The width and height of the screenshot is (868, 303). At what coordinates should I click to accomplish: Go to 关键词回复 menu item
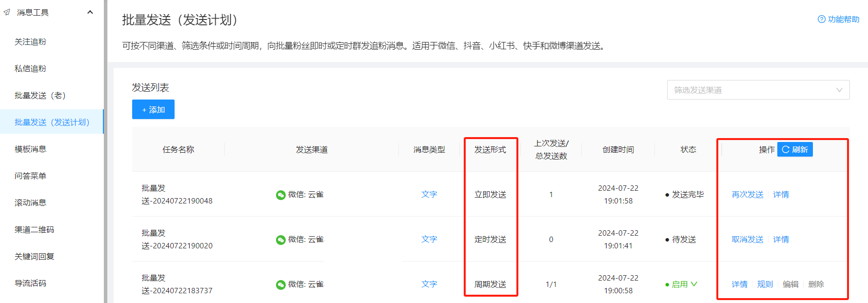pos(34,257)
